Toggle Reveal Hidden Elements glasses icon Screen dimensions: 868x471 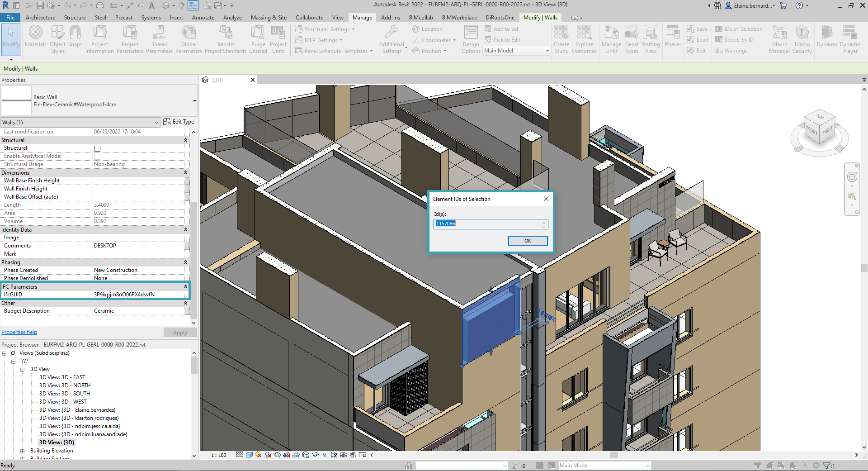pyautogui.click(x=315, y=455)
